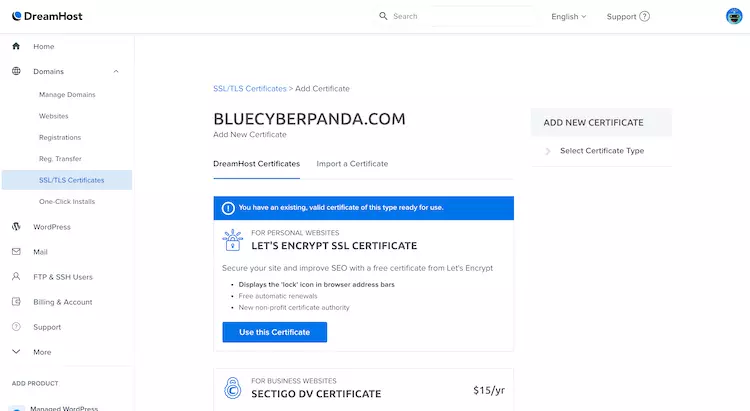Click the Managed WordPress product icon
Image resolution: width=750 pixels, height=411 pixels.
[x=17, y=409]
